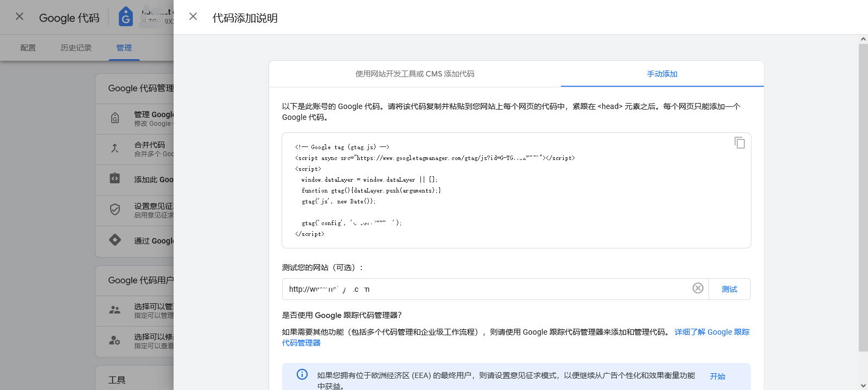Image resolution: width=868 pixels, height=390 pixels.
Task: Click the blue Google tag logo icon
Action: [126, 17]
